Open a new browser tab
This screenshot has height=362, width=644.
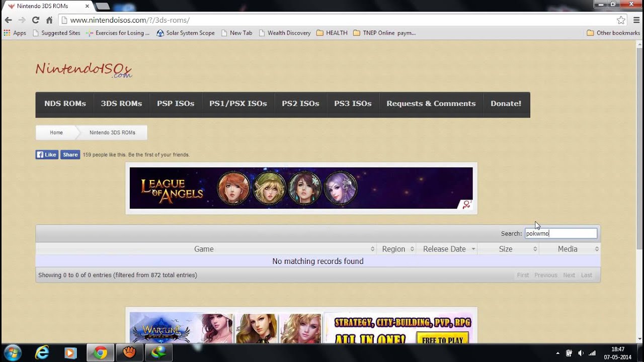[x=103, y=6]
